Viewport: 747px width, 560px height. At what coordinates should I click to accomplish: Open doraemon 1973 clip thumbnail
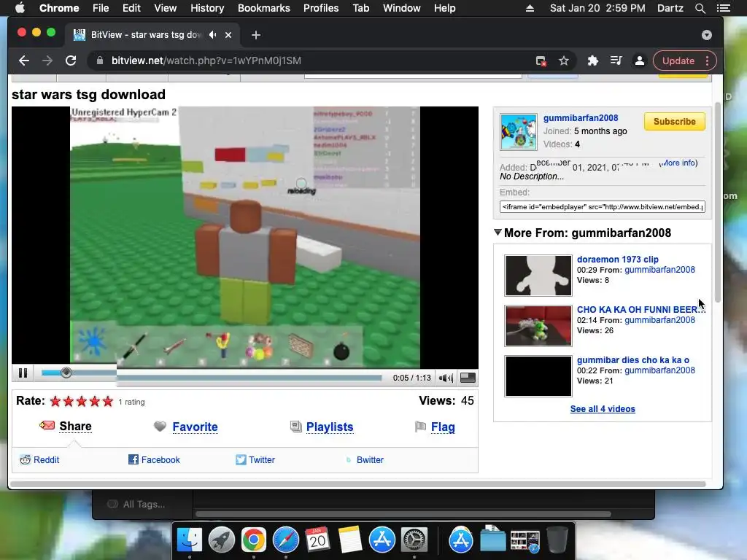tap(538, 276)
